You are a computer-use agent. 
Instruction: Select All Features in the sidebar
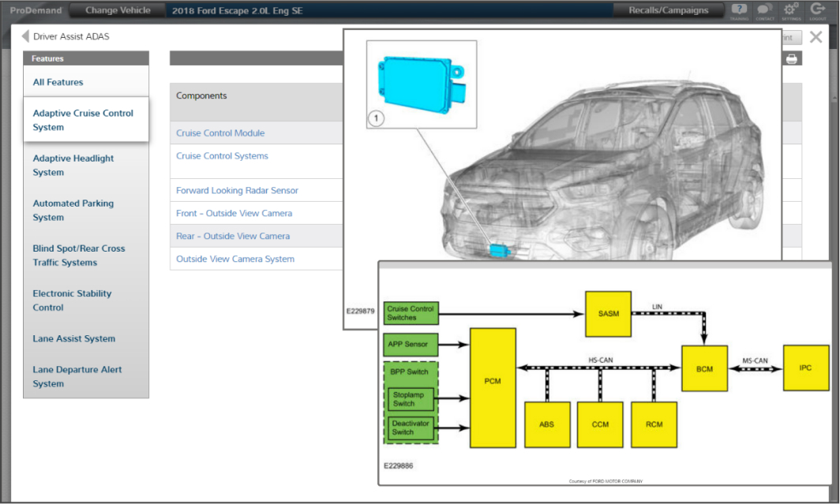[x=58, y=82]
